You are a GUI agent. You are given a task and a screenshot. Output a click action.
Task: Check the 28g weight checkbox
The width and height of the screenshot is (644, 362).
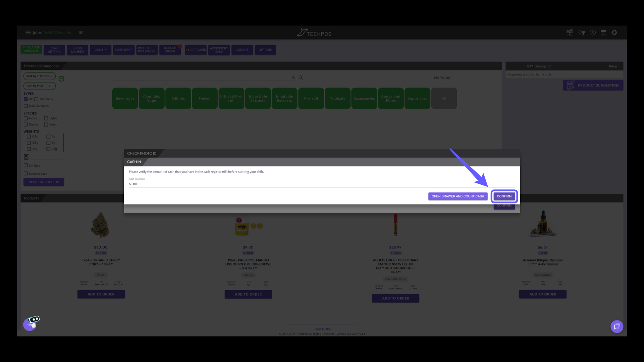pyautogui.click(x=49, y=149)
